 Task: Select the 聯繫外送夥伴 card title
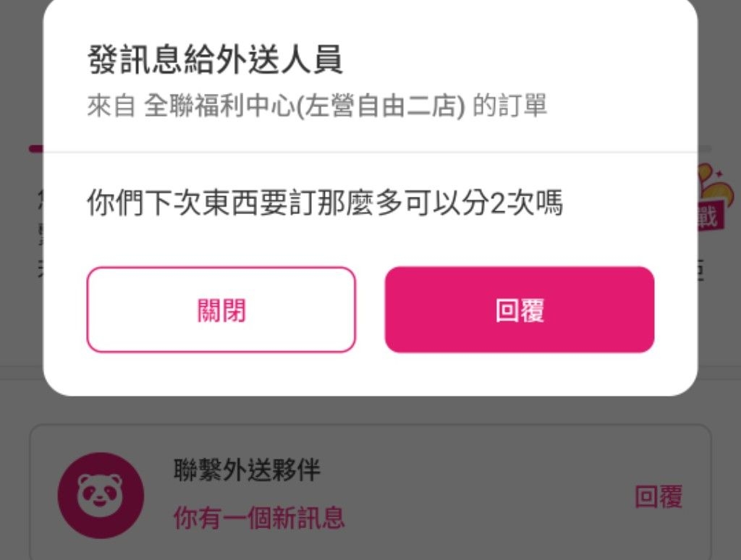(247, 470)
